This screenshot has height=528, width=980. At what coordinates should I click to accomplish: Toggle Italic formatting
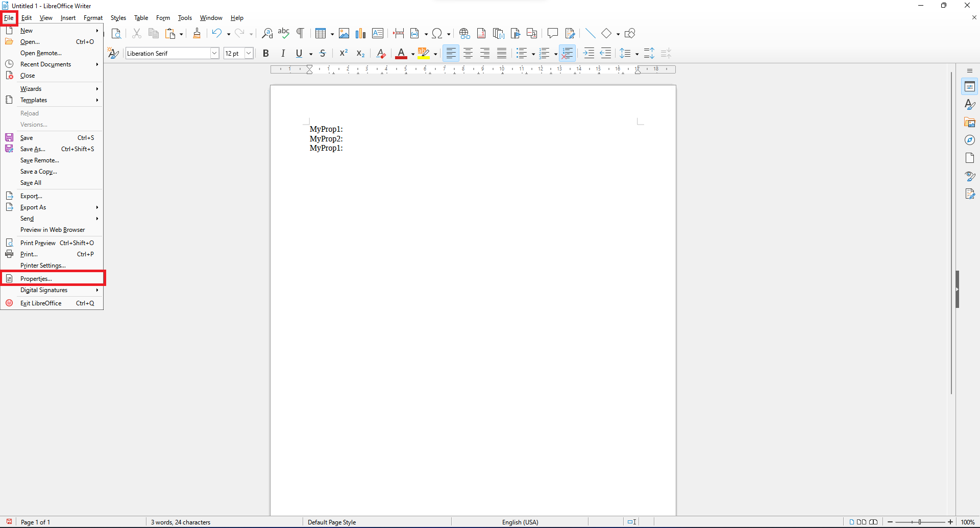(283, 53)
